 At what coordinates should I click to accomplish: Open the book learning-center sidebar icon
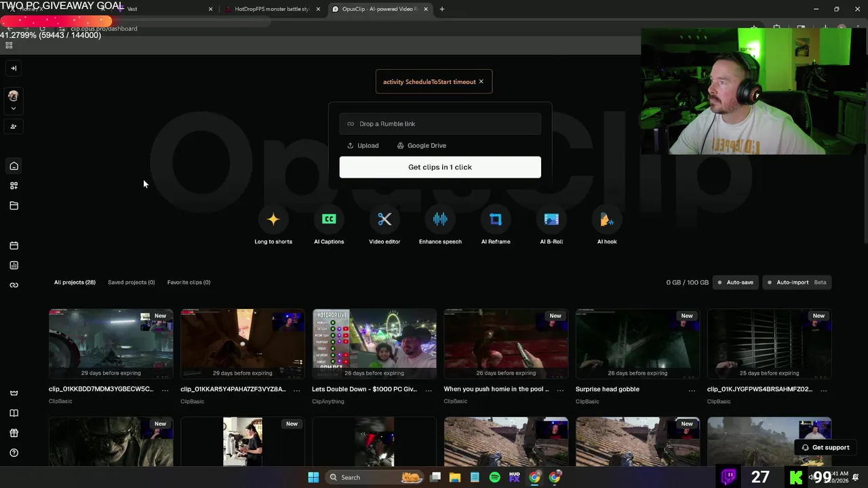pos(14,413)
